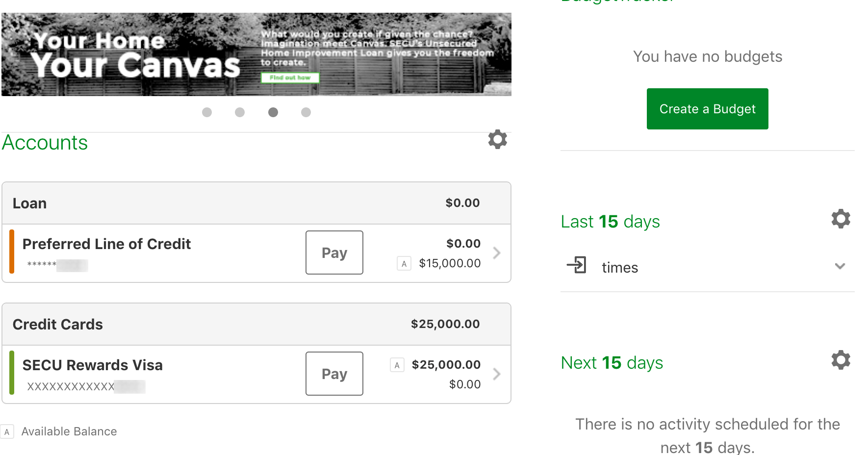Select the SECU Rewards Visa account name
The height and width of the screenshot is (455, 868).
point(93,365)
